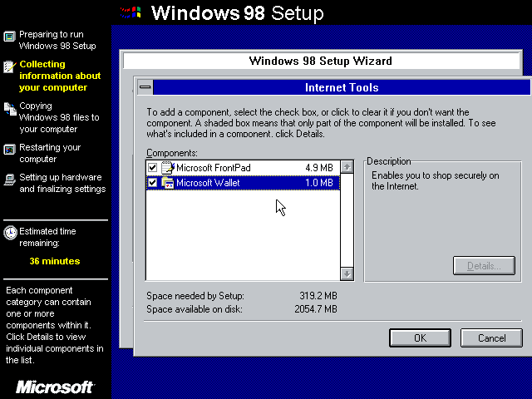Image resolution: width=532 pixels, height=399 pixels.
Task: Click Cancel to dismiss Internet Tools
Action: click(491, 338)
